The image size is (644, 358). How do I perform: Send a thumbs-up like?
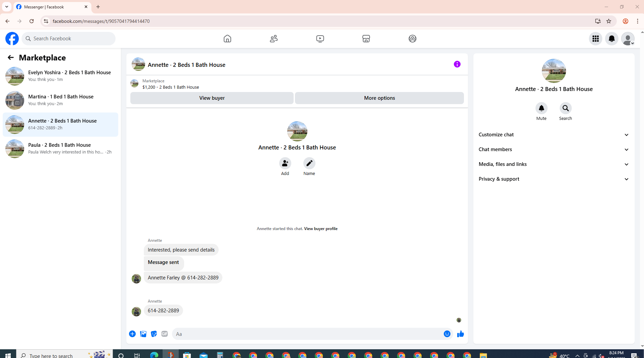click(x=460, y=334)
